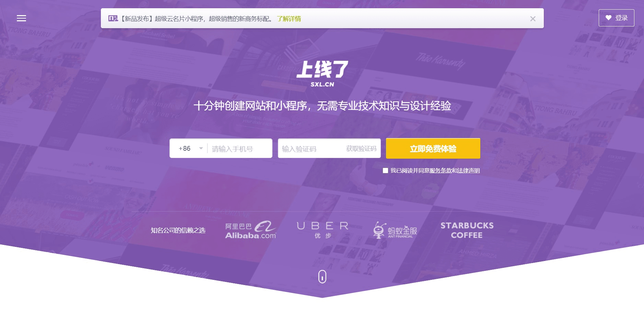Open the hamburger menu
This screenshot has height=318, width=644.
21,18
